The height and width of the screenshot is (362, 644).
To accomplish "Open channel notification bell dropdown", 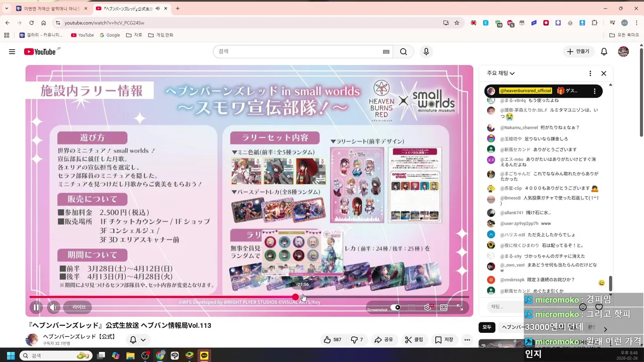I will point(138,340).
